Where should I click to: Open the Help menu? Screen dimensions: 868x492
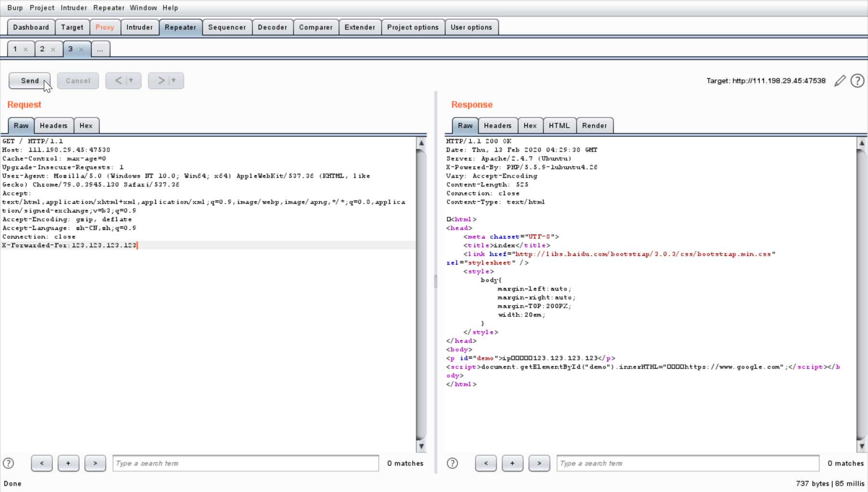tap(170, 8)
